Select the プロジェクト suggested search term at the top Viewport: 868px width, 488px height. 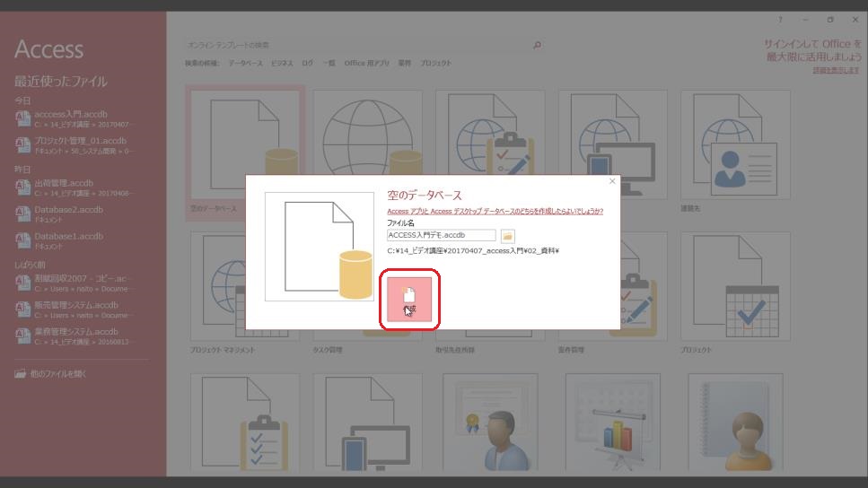435,63
